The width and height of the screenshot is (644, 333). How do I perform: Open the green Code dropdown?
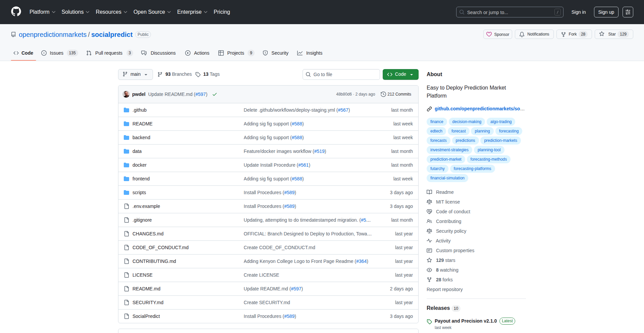[x=400, y=74]
